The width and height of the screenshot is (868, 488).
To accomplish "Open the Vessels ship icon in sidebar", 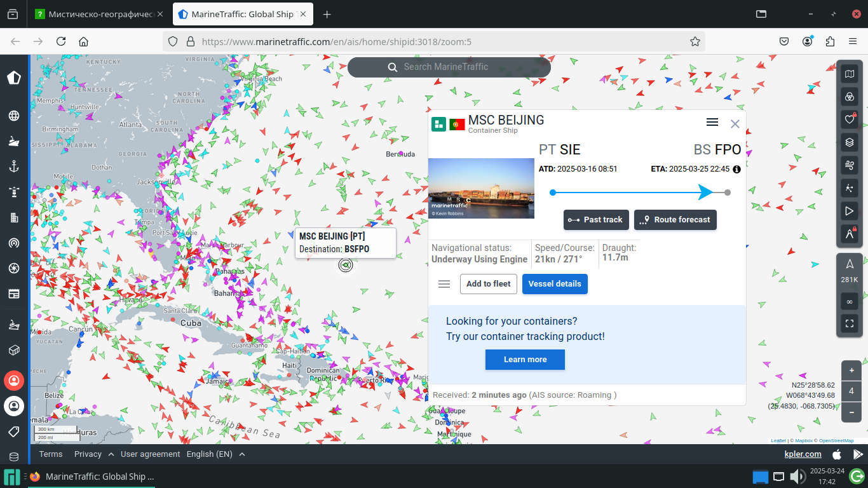I will (14, 141).
